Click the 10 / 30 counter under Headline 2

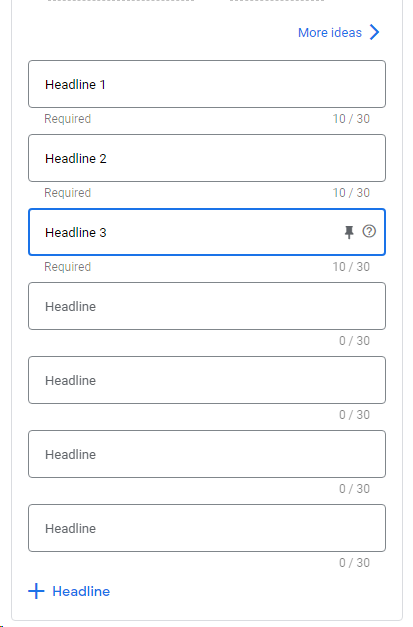point(351,193)
